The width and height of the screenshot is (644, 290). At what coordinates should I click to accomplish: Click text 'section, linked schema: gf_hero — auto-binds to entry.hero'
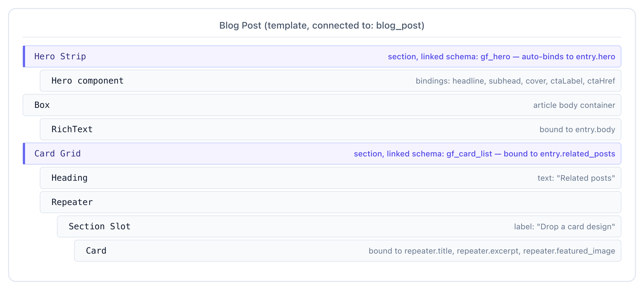(x=501, y=57)
